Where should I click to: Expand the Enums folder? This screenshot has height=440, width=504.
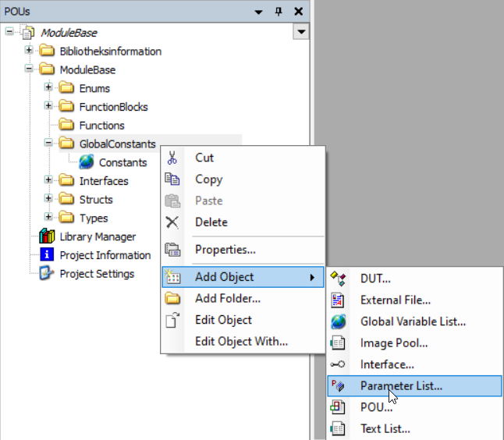coord(48,88)
